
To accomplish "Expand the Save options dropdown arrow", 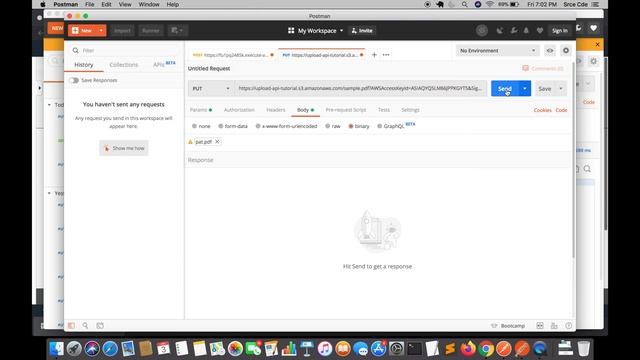I will [561, 89].
